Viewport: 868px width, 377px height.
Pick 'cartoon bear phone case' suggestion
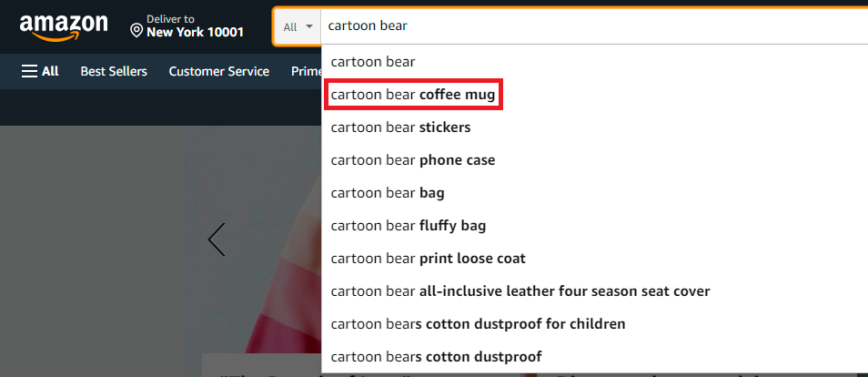pos(412,160)
